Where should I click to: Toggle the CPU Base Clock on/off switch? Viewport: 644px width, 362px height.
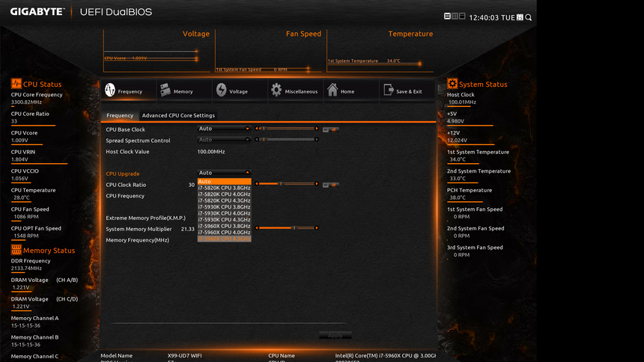331,129
